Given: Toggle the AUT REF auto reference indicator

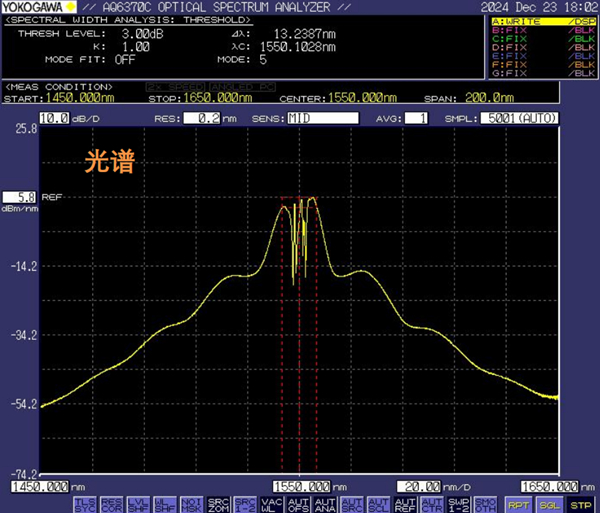Looking at the screenshot, I should (x=404, y=503).
